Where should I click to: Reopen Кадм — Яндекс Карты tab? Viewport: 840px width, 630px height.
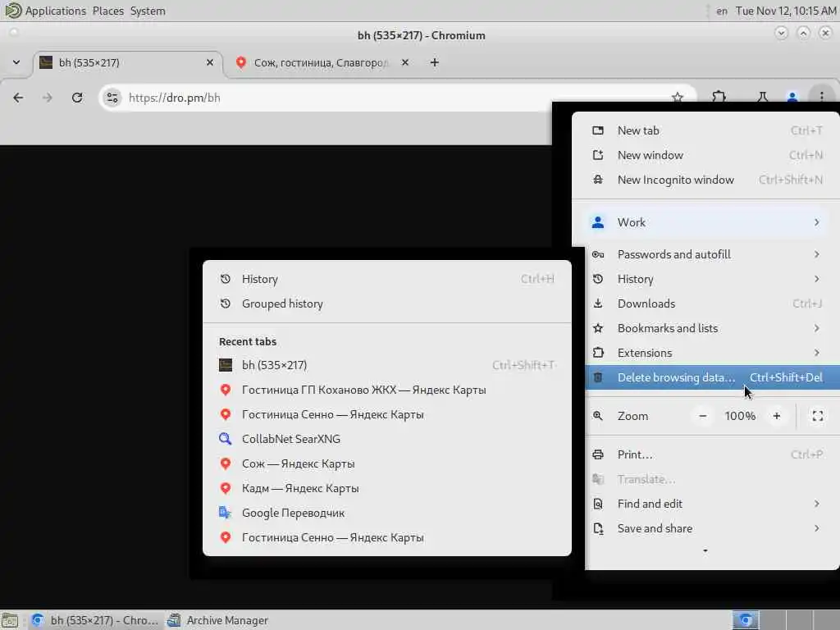[x=387, y=489]
